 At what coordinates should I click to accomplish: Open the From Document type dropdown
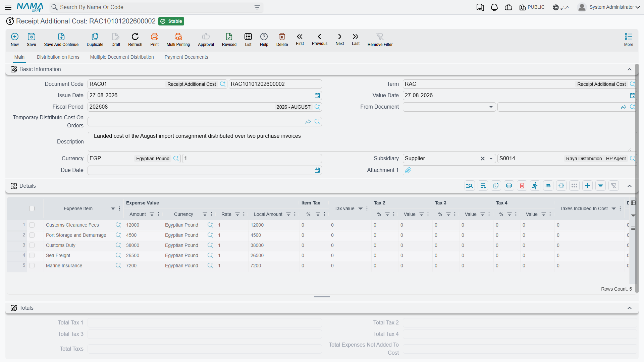(x=491, y=107)
